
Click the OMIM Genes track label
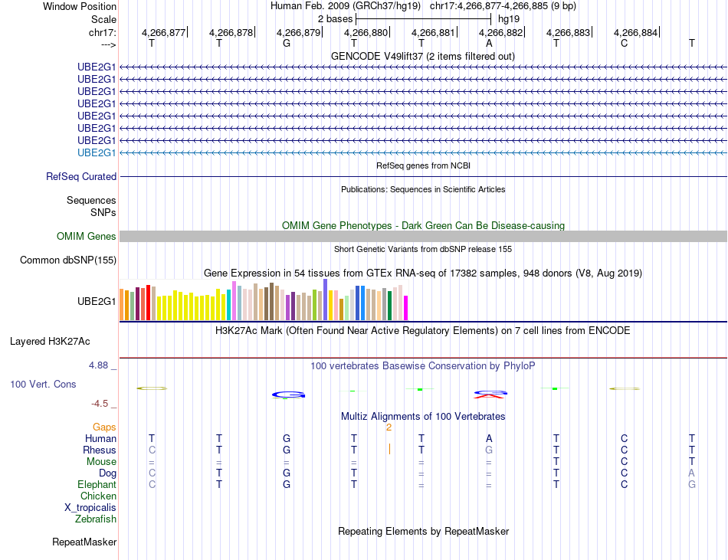(x=87, y=236)
